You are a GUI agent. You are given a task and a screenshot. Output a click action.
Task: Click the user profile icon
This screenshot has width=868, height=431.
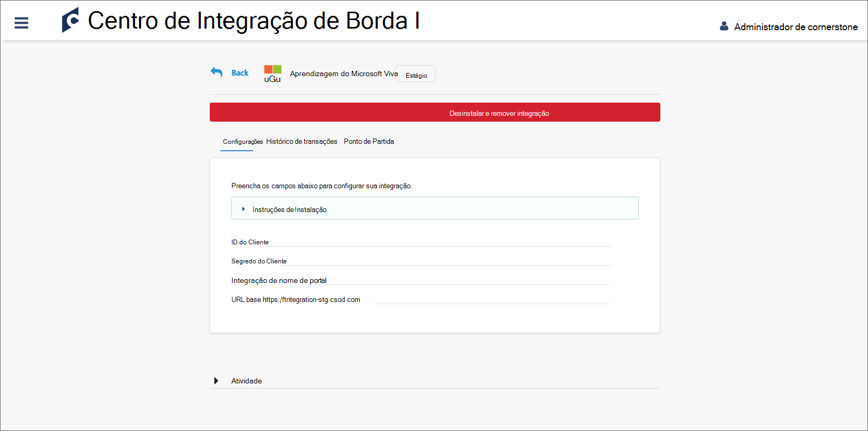tap(724, 26)
